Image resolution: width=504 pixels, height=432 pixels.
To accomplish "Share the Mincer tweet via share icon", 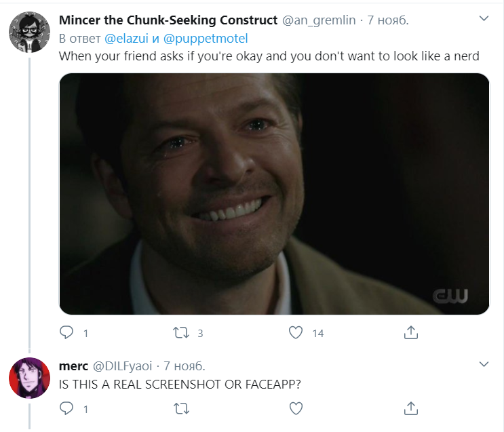I will tap(411, 333).
